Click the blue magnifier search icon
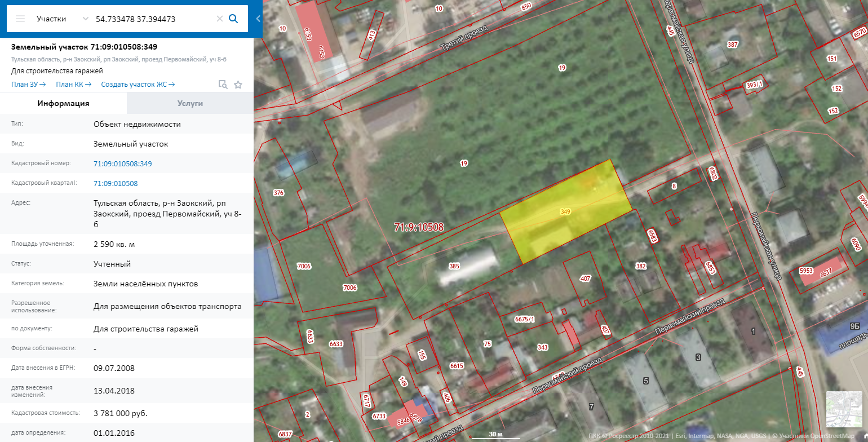Viewport: 868px width, 442px height. pyautogui.click(x=233, y=19)
